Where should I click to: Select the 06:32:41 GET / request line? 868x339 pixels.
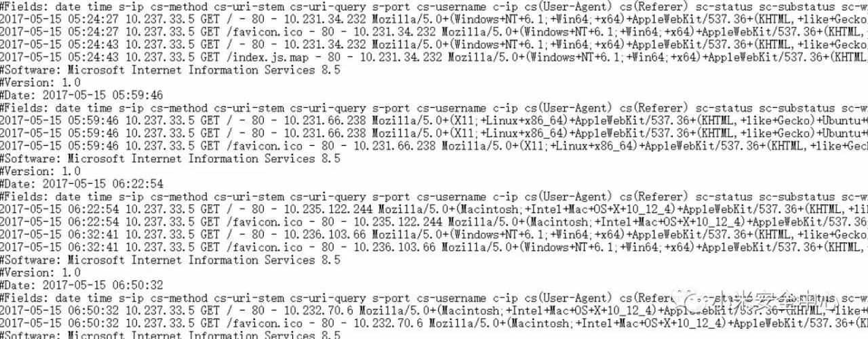434,235
